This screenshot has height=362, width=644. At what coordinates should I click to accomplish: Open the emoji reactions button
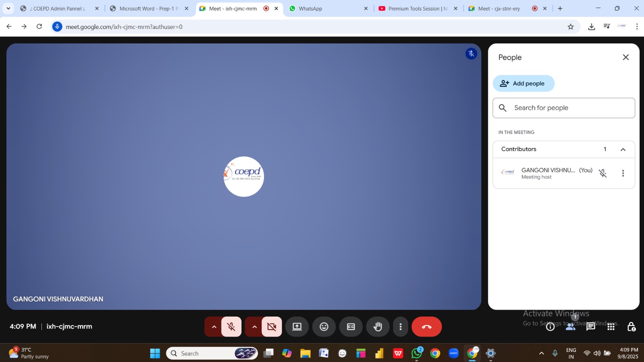coord(324,327)
